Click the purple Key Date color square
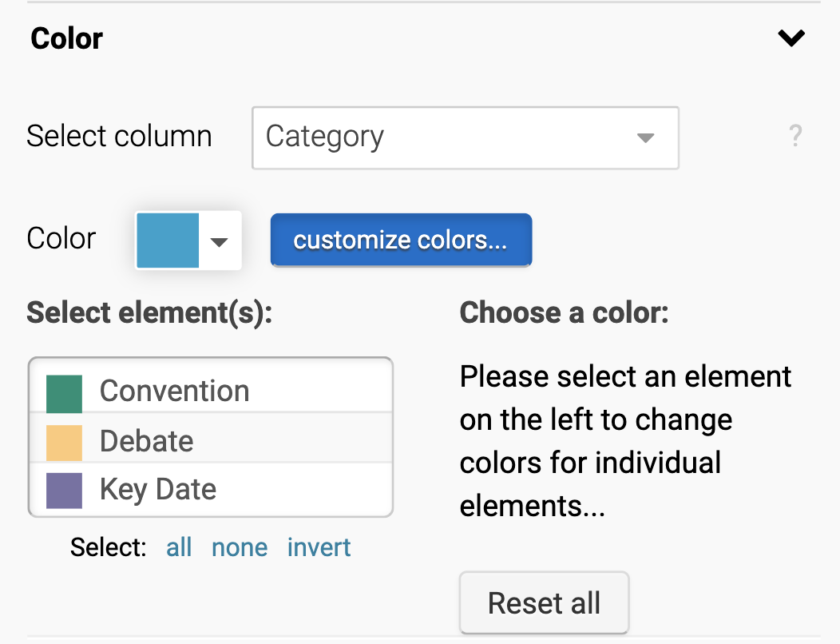 [64, 491]
